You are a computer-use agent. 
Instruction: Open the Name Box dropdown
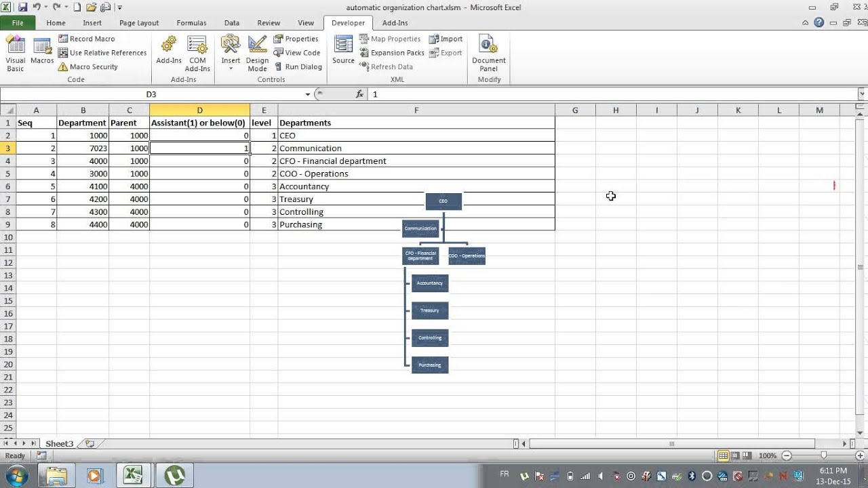click(307, 94)
